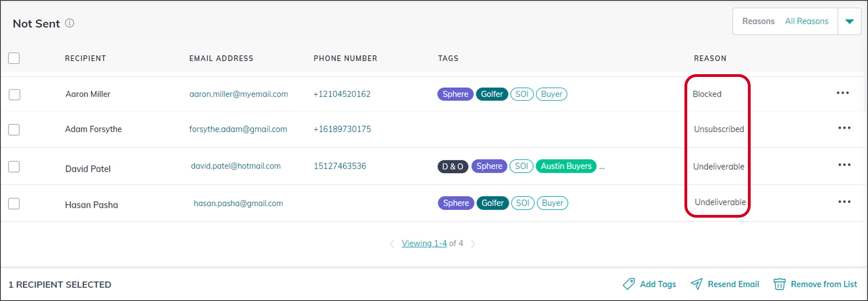868x301 pixels.
Task: Open forsythe.adam@gmail.com email address
Action: (238, 129)
